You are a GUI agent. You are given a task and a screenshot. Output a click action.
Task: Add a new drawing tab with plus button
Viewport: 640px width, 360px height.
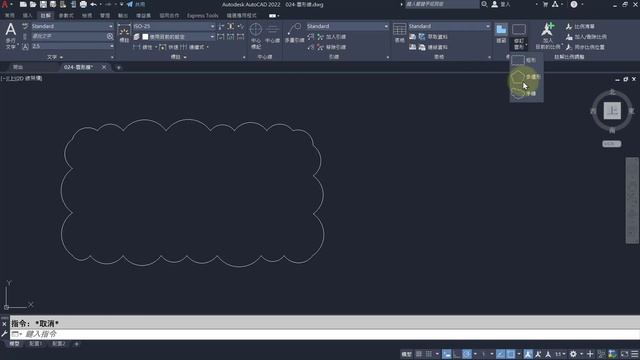tap(119, 67)
